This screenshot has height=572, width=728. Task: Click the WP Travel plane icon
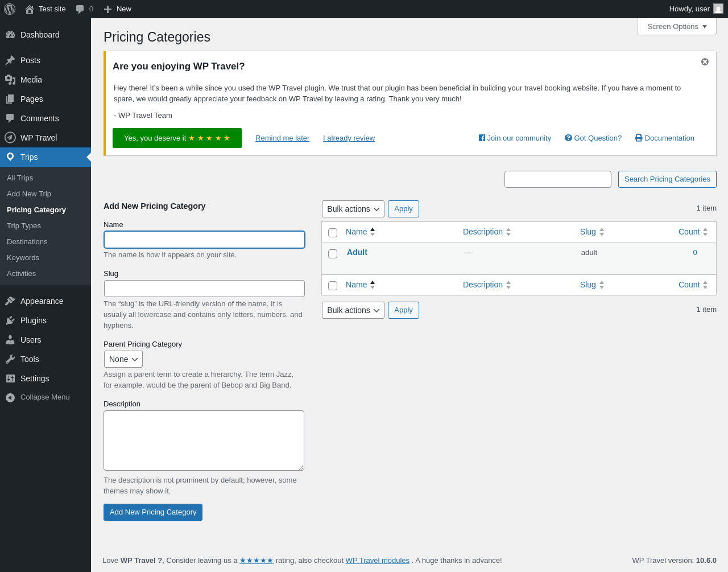click(10, 138)
